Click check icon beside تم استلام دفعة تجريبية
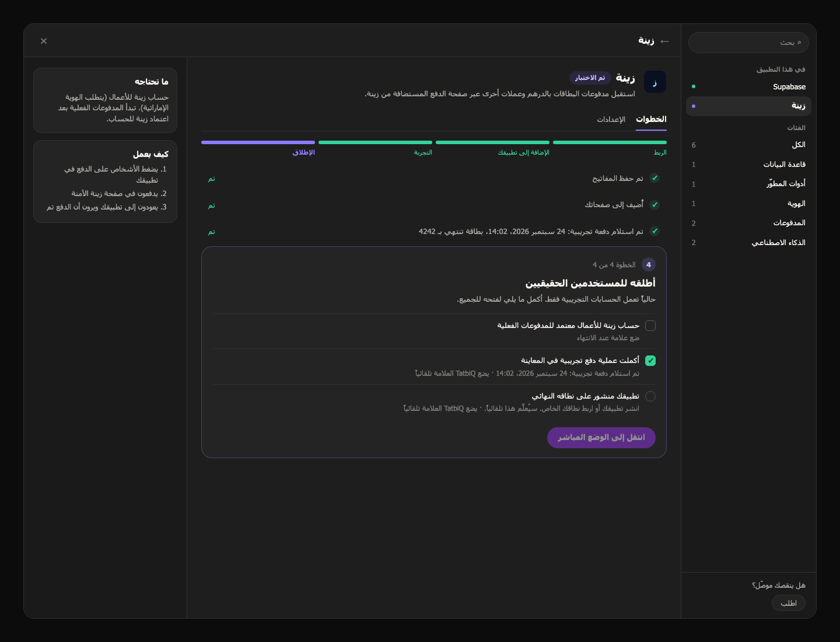The height and width of the screenshot is (642, 840). click(x=654, y=232)
